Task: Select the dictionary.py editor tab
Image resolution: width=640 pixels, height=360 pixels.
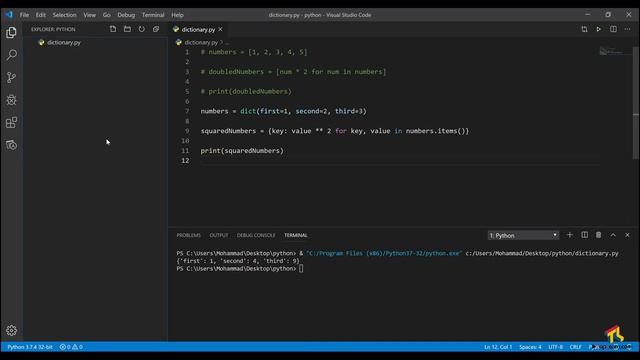Action: click(x=198, y=29)
